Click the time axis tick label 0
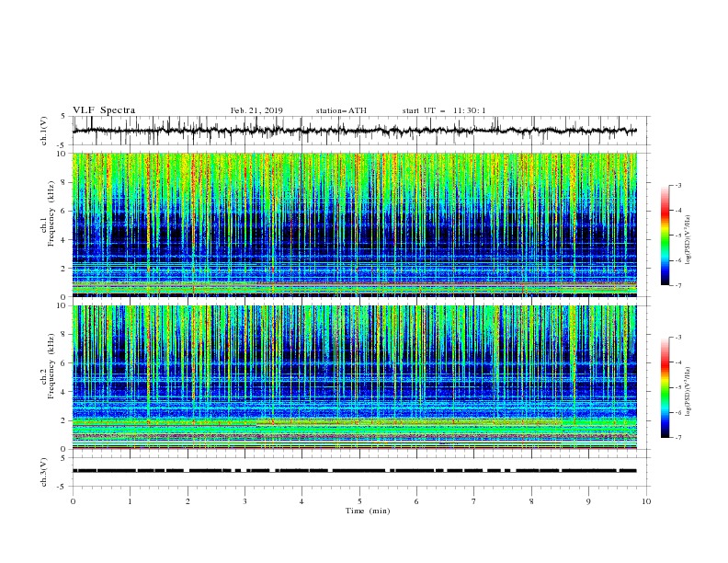 (73, 501)
